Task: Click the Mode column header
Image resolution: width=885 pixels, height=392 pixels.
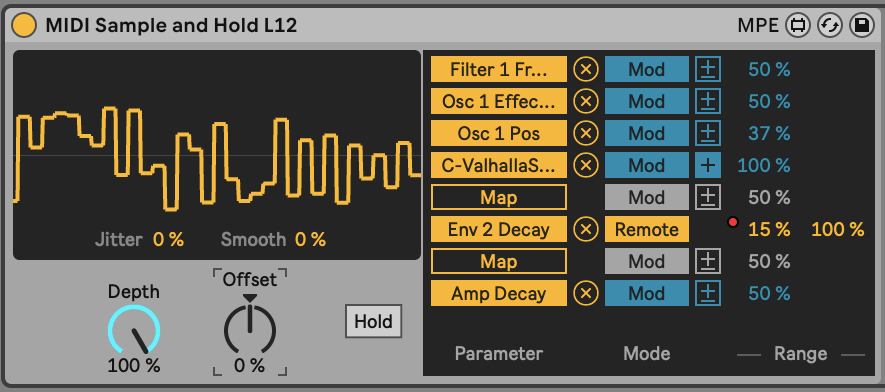Action: pyautogui.click(x=647, y=354)
